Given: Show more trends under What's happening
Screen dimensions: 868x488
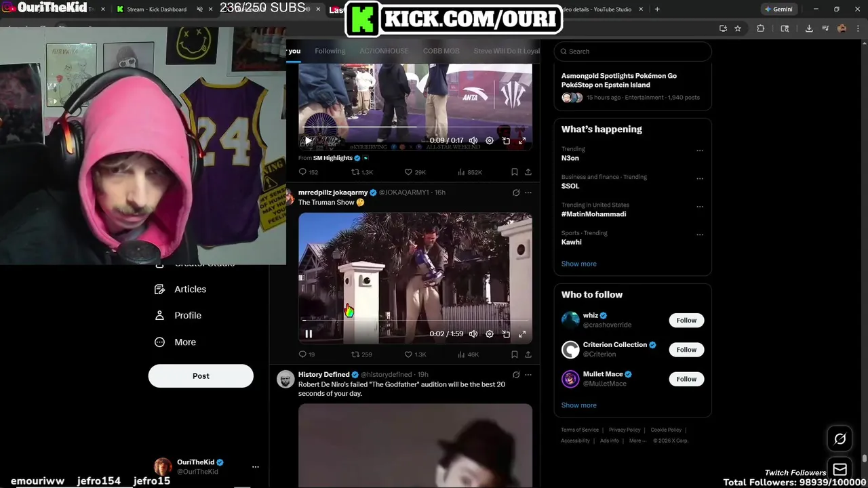Looking at the screenshot, I should 578,264.
